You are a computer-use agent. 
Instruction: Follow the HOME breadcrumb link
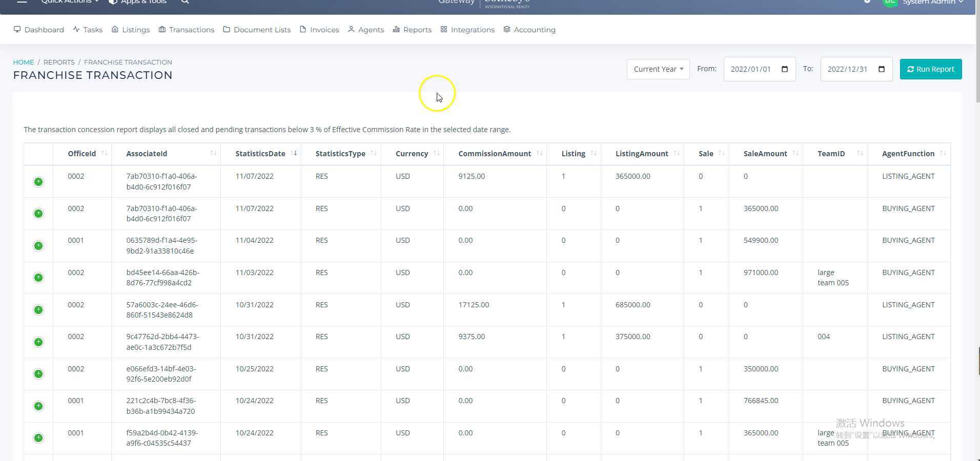24,62
